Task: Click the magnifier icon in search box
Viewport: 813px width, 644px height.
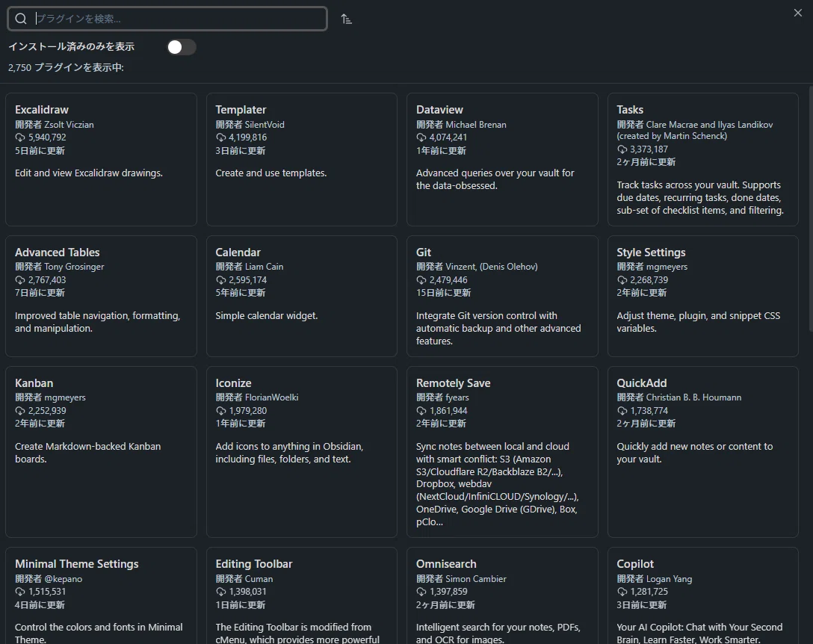Action: (x=21, y=19)
